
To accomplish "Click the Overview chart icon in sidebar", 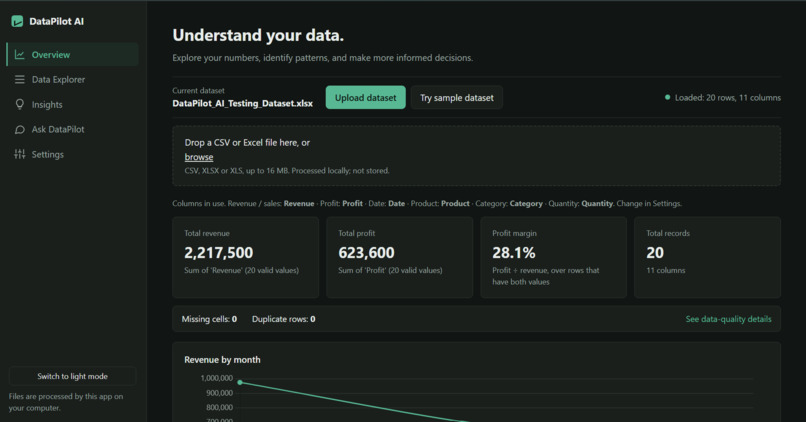I will pos(20,54).
